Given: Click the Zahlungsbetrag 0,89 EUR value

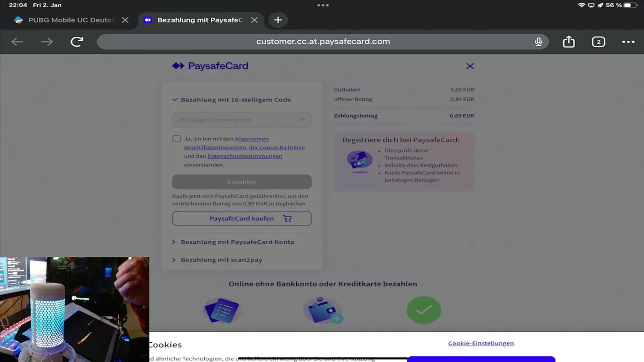Looking at the screenshot, I should pos(462,116).
